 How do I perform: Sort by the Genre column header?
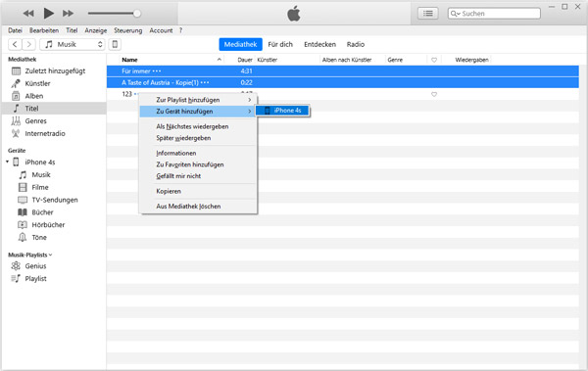[395, 60]
